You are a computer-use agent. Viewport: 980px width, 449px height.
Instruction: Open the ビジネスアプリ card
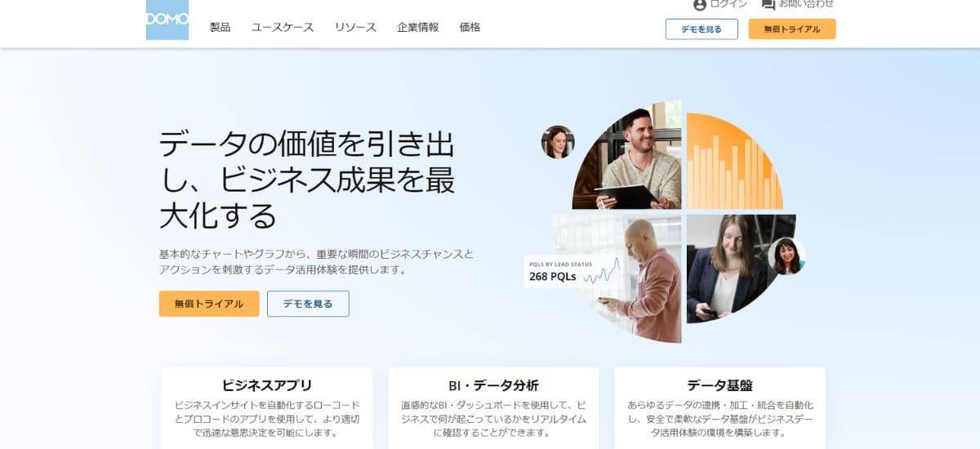point(267,407)
